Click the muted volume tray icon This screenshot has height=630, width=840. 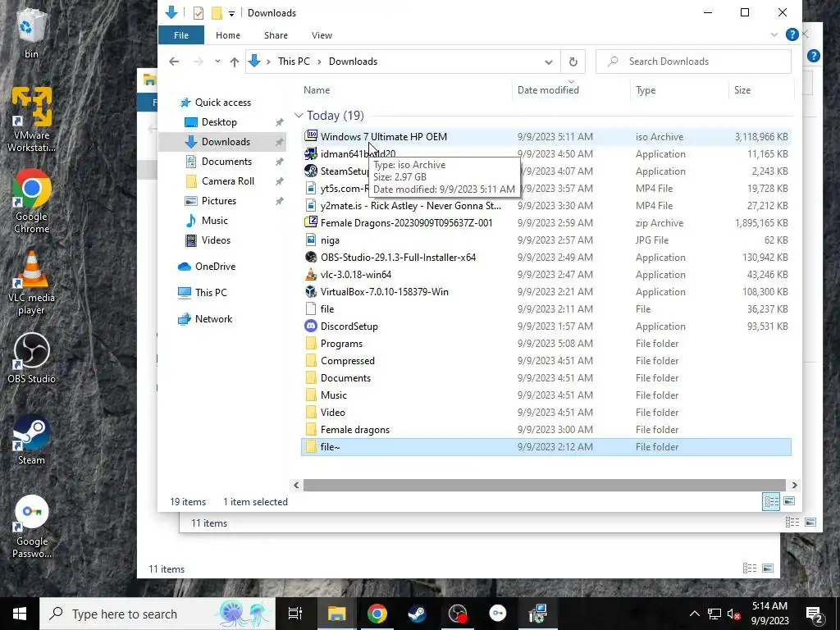734,614
